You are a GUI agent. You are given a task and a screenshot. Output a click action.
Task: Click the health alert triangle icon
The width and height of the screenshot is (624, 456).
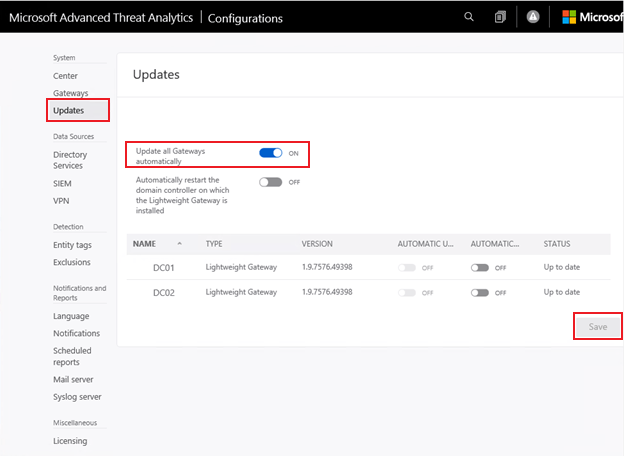[533, 17]
